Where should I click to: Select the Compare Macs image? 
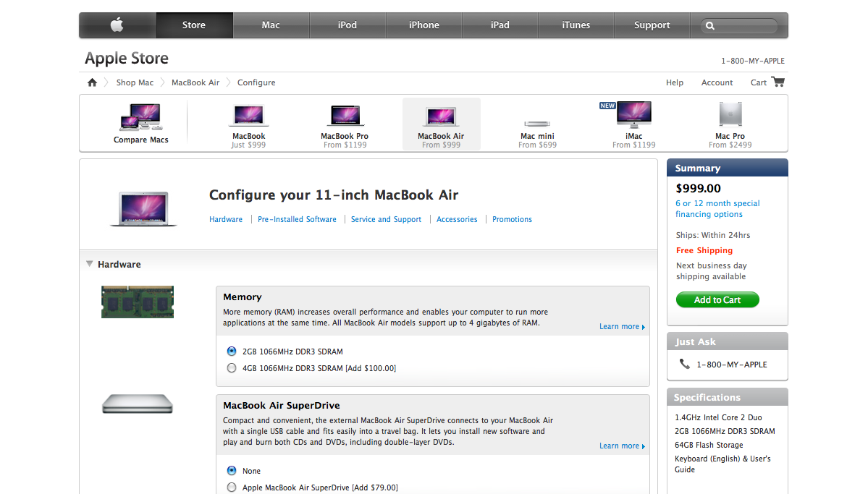pos(140,116)
